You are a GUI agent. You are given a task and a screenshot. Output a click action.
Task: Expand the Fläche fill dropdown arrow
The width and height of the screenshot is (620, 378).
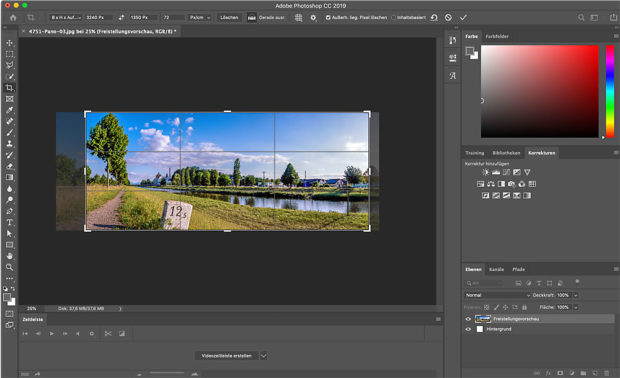click(576, 307)
